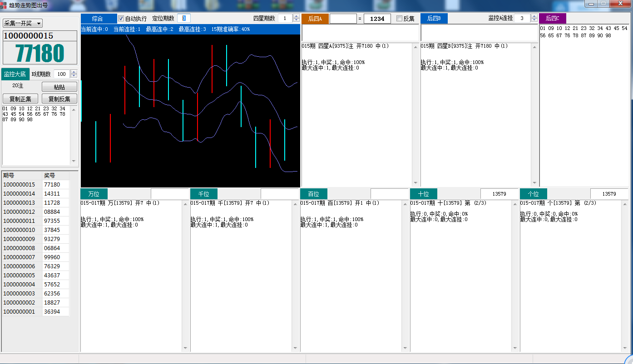
Task: Click the app icon in title bar
Action: point(4,5)
